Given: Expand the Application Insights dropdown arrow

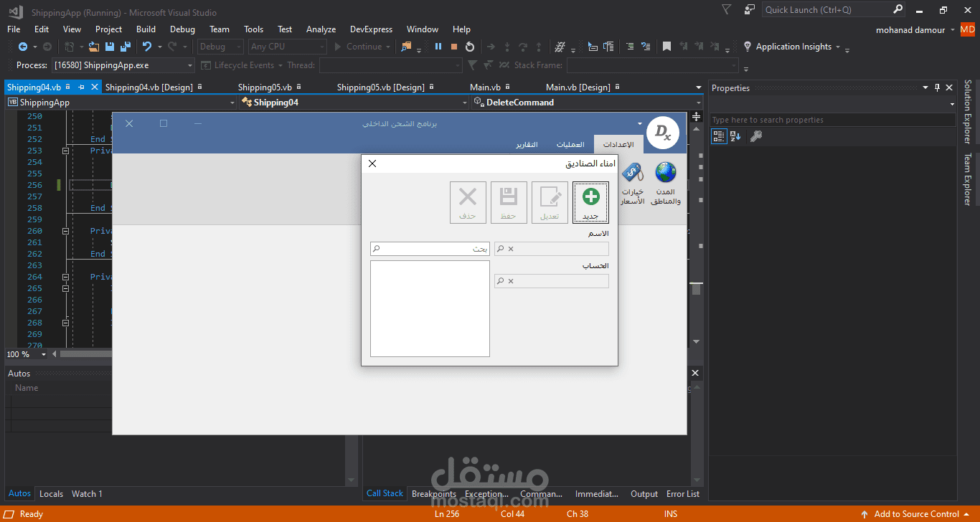Looking at the screenshot, I should [x=838, y=47].
